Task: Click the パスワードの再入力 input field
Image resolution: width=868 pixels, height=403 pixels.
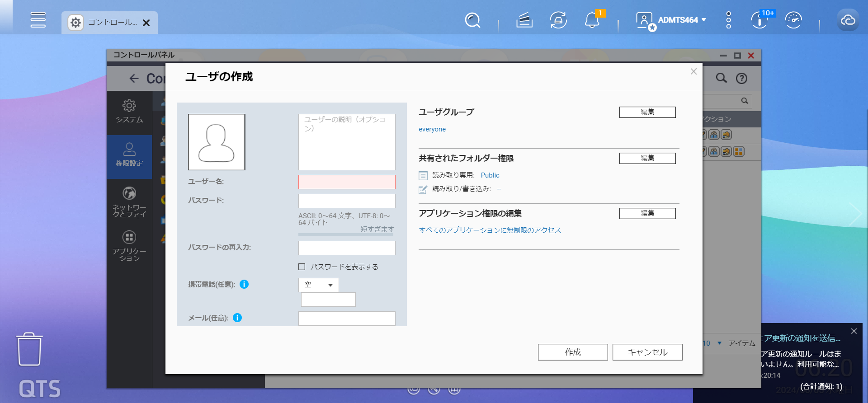Action: tap(347, 248)
